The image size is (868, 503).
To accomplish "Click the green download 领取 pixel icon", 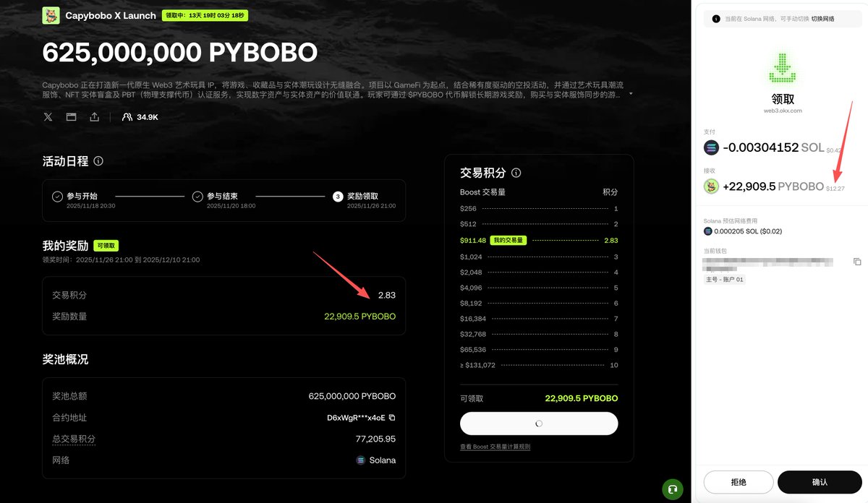I will point(783,69).
